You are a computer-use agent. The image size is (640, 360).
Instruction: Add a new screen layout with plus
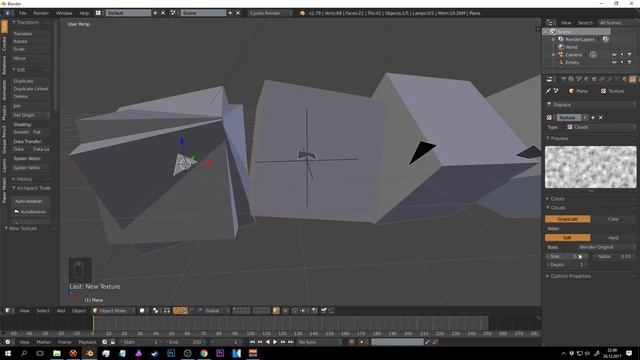pos(155,13)
